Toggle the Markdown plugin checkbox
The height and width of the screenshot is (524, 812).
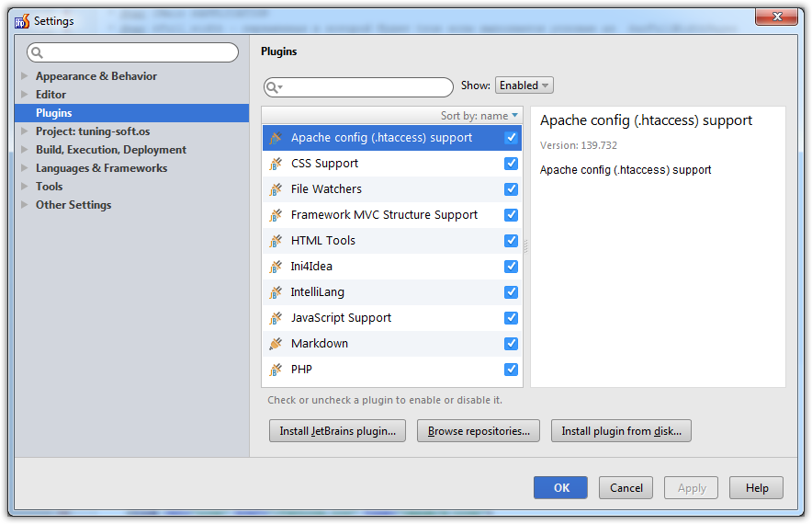tap(511, 344)
